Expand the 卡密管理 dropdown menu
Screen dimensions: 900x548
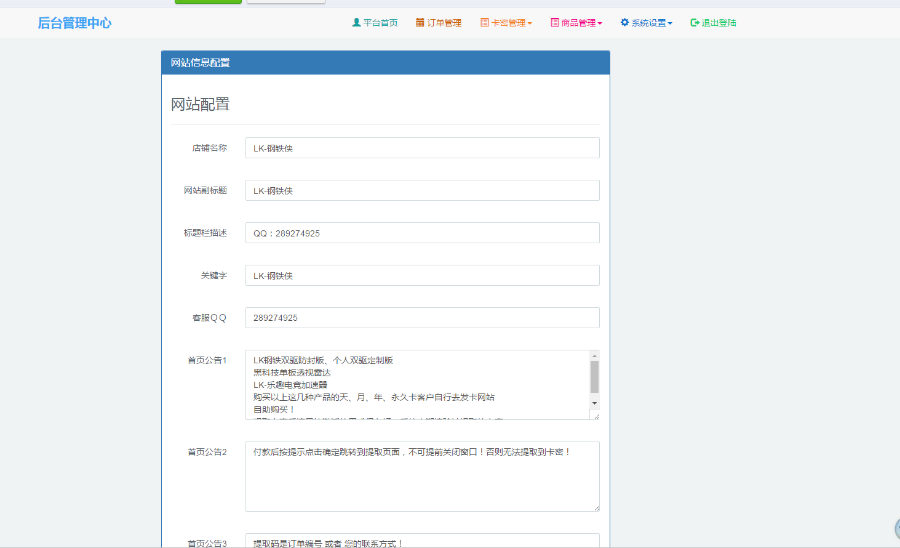click(x=506, y=23)
